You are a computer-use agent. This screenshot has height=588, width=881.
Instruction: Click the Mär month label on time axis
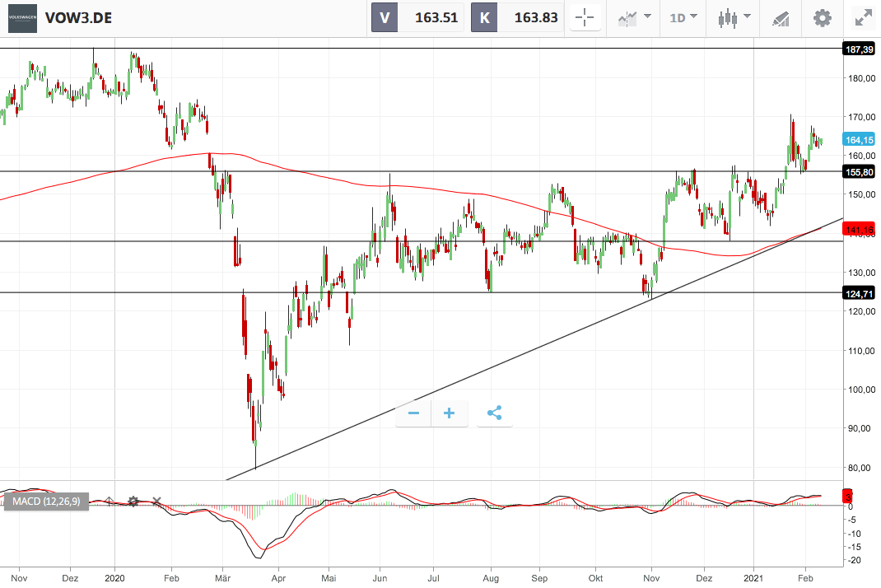tap(222, 578)
